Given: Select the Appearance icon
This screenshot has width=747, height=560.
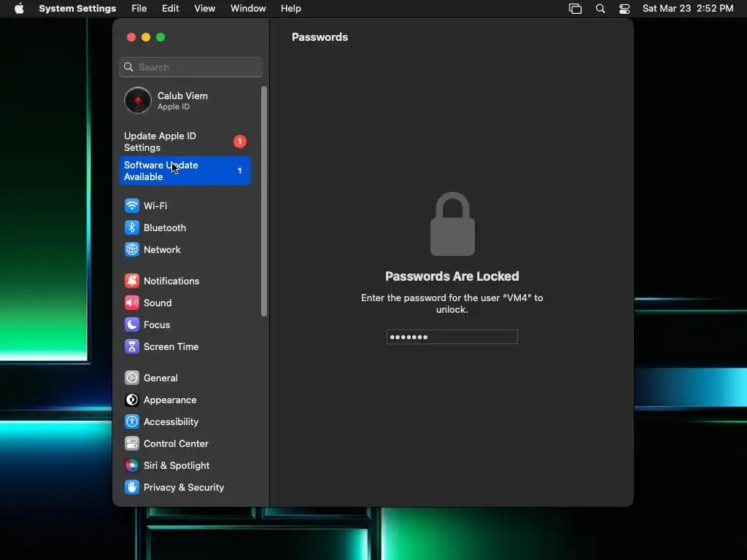Looking at the screenshot, I should (x=132, y=400).
